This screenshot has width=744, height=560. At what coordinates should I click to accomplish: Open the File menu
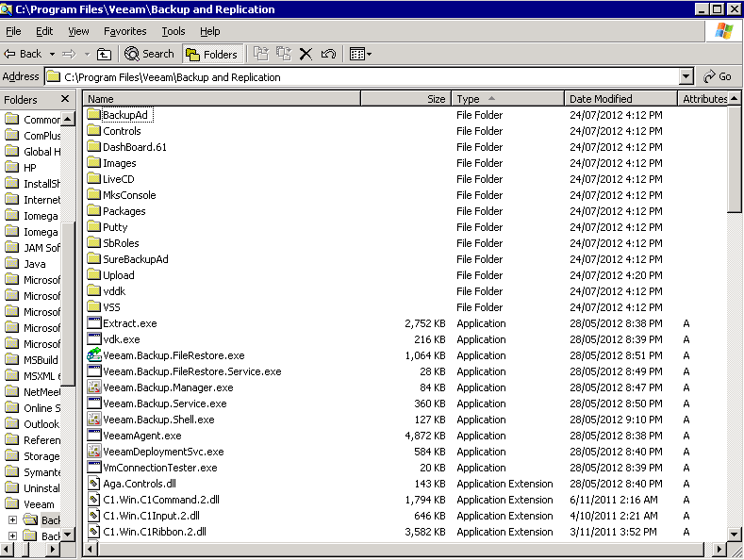13,31
